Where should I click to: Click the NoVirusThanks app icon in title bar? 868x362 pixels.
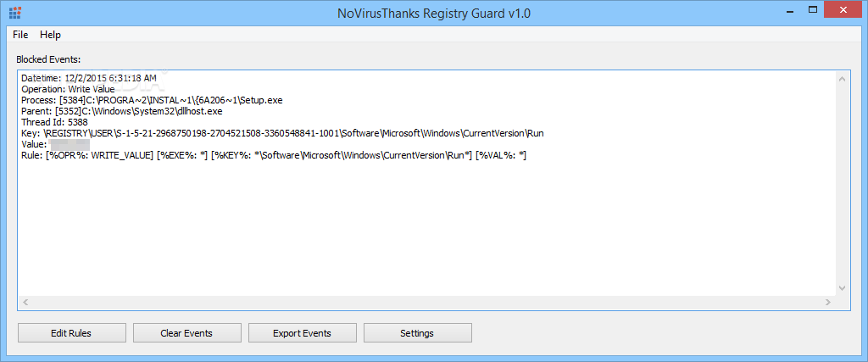click(x=15, y=14)
